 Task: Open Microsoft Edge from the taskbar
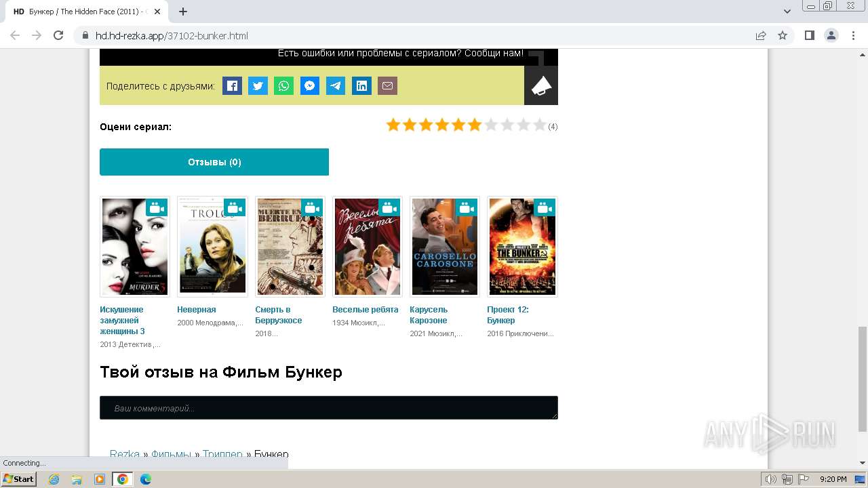coord(146,479)
